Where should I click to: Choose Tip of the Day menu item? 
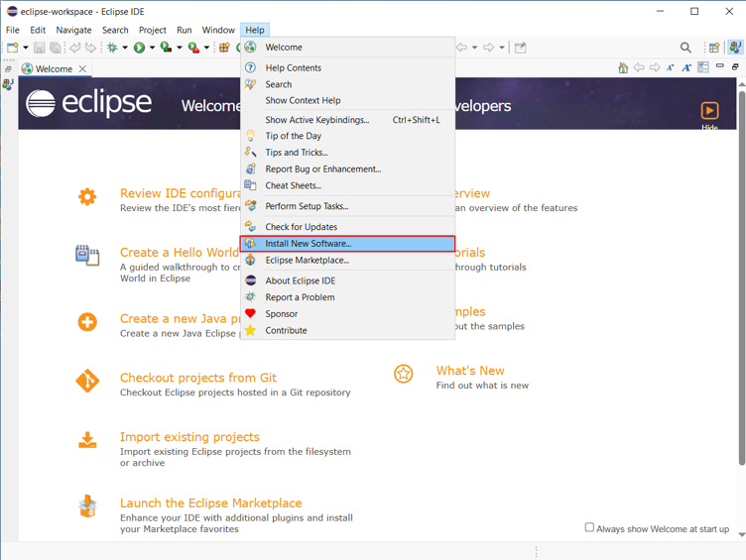coord(348,136)
